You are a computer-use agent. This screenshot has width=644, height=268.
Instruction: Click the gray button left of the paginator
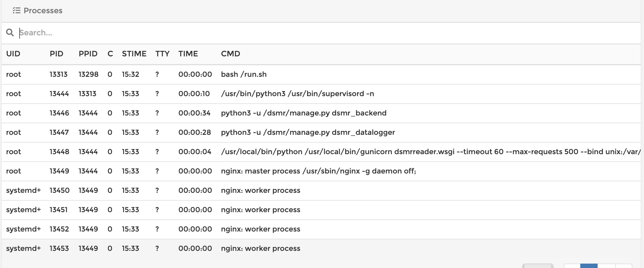(x=538, y=266)
